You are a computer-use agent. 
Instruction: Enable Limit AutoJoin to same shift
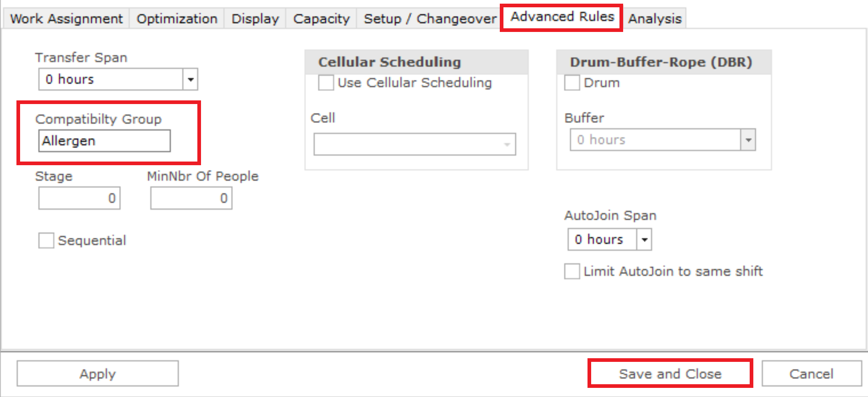click(572, 271)
